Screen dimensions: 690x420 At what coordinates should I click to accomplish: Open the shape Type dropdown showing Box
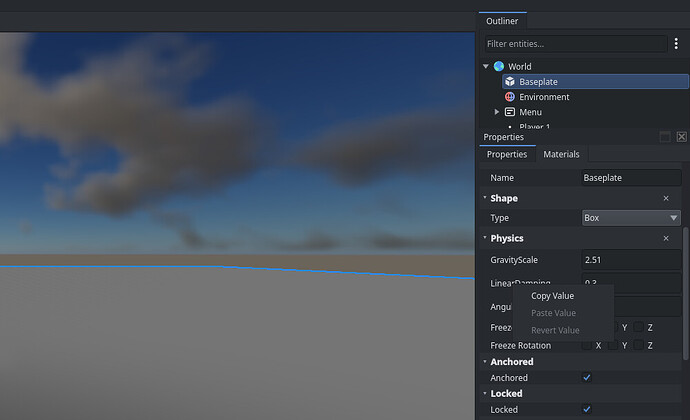point(631,218)
